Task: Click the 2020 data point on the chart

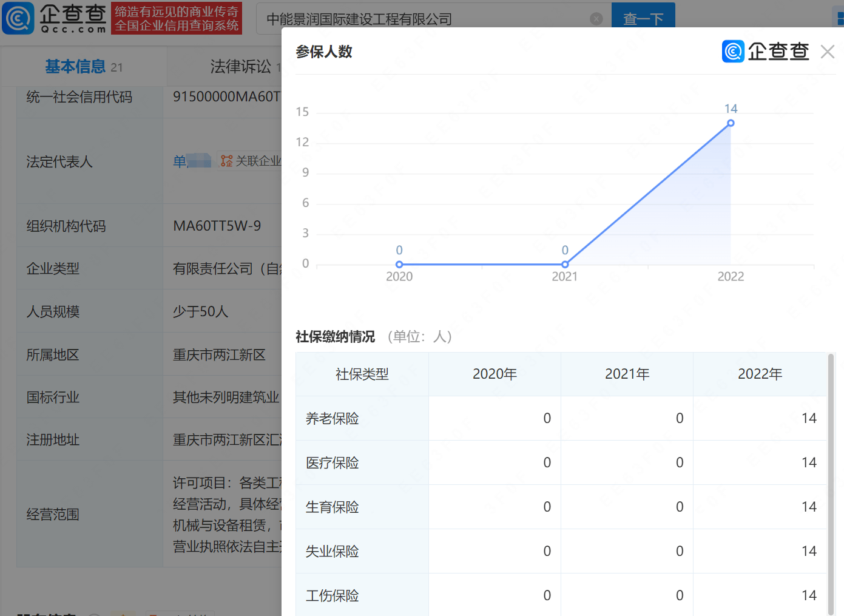Action: [x=399, y=265]
